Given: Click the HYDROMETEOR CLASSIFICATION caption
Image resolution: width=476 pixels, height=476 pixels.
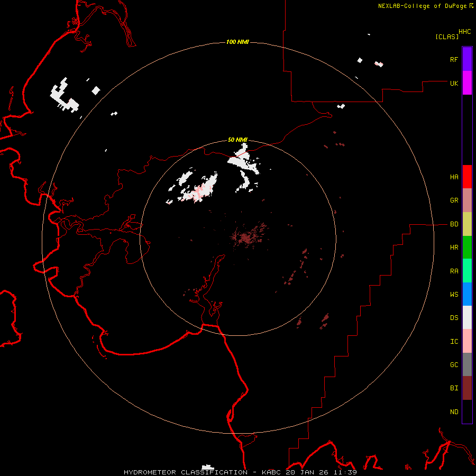Looking at the screenshot, I should pos(186,472).
